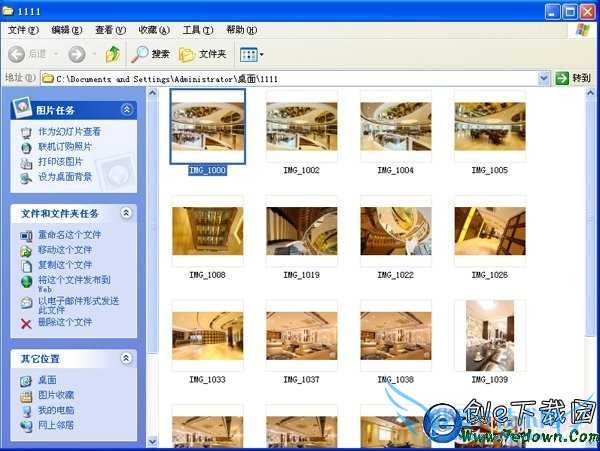Click Move this file (移动这个文件) link
600x451 pixels.
coord(65,250)
